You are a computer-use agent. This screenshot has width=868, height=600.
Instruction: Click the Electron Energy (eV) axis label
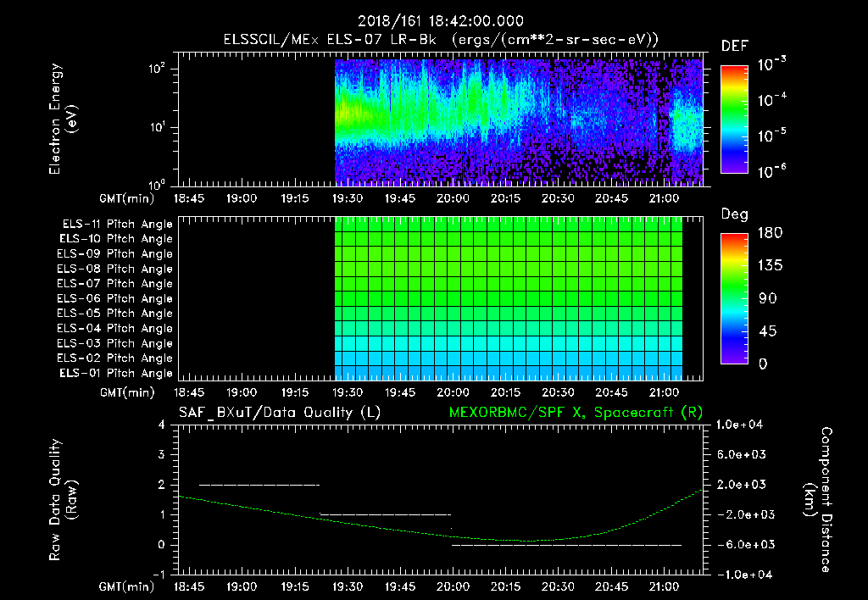63,119
